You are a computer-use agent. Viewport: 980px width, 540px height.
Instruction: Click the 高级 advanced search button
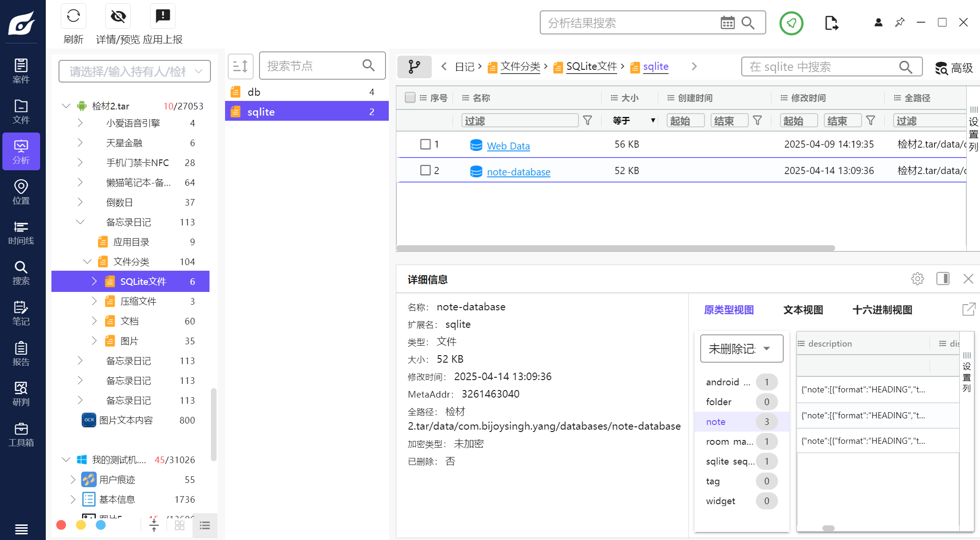[954, 68]
